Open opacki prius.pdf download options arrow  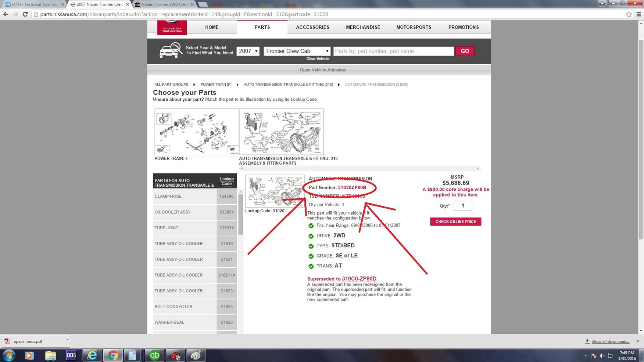(67, 341)
